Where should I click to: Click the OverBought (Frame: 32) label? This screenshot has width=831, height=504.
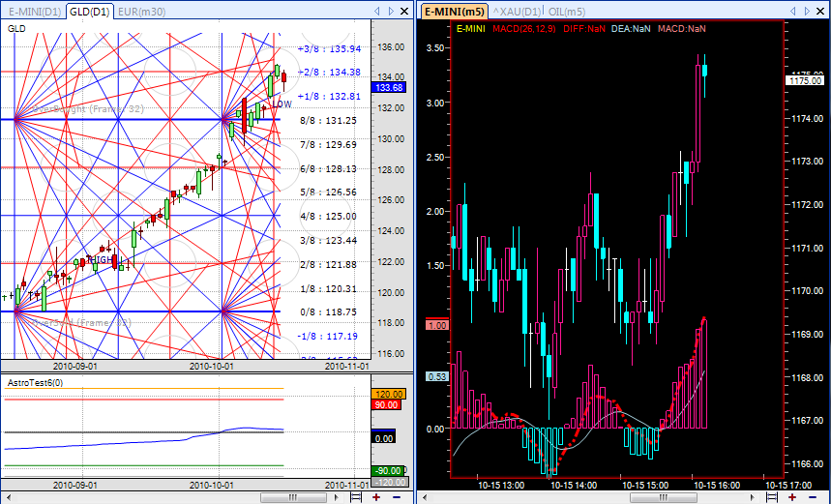pyautogui.click(x=88, y=109)
